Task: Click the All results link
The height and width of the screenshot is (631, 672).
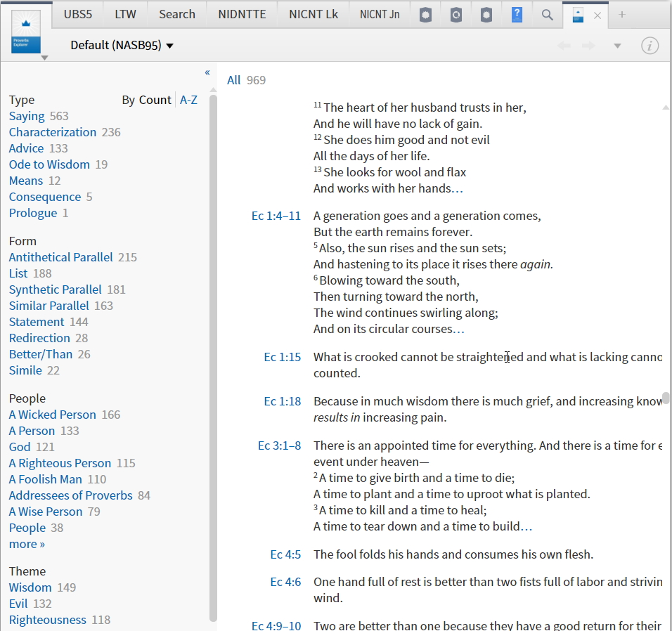Action: pyautogui.click(x=233, y=80)
